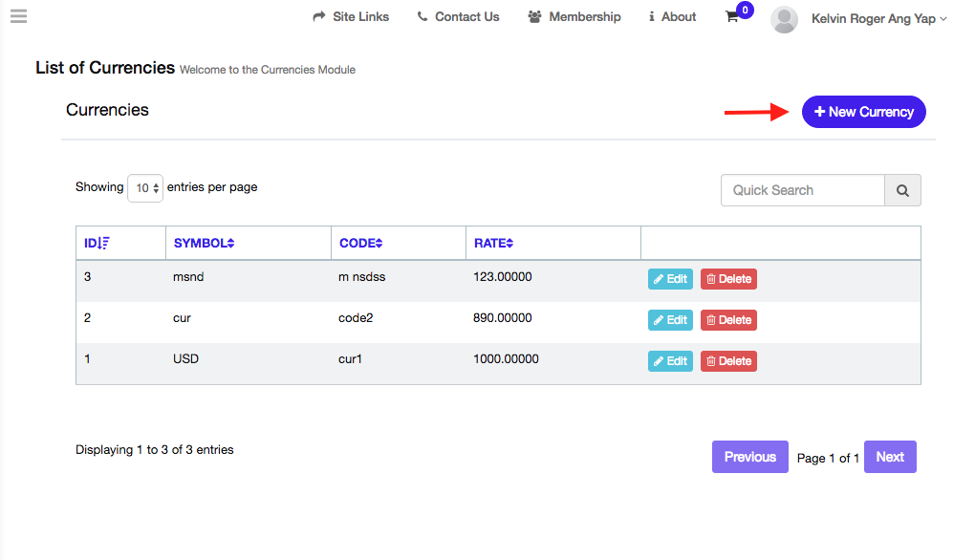Sort table by CODE column
The height and width of the screenshot is (560, 975).
coord(360,243)
